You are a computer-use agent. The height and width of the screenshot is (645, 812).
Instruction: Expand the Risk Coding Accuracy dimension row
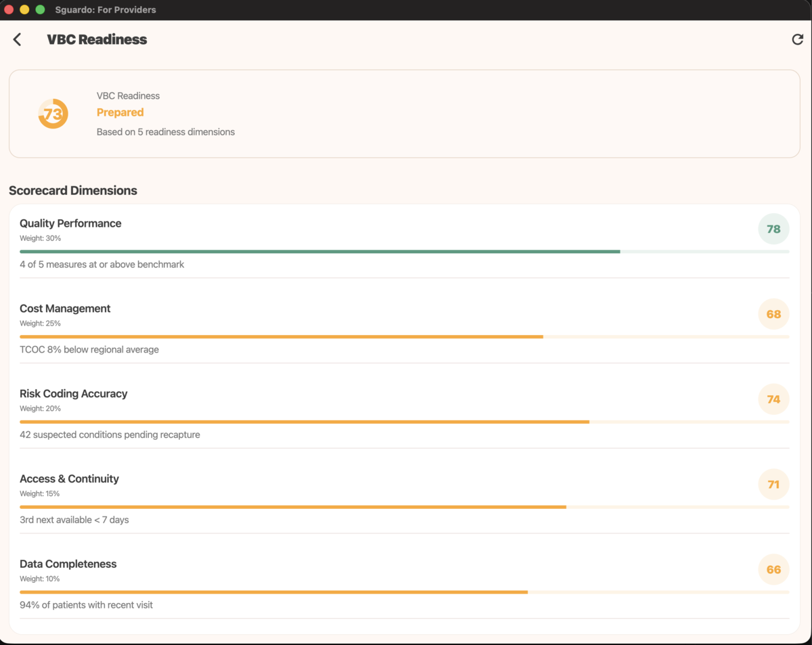(x=73, y=394)
